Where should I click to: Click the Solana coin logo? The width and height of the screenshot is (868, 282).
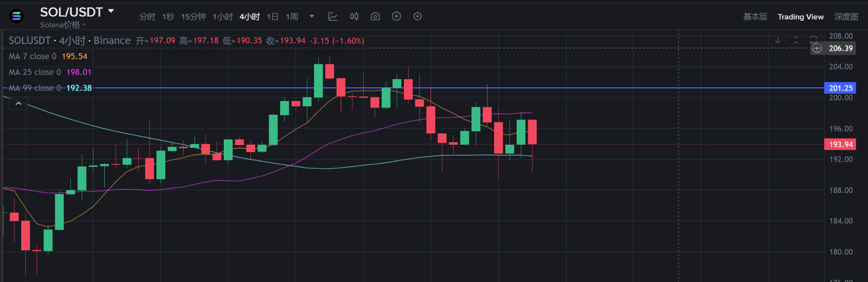pos(17,17)
